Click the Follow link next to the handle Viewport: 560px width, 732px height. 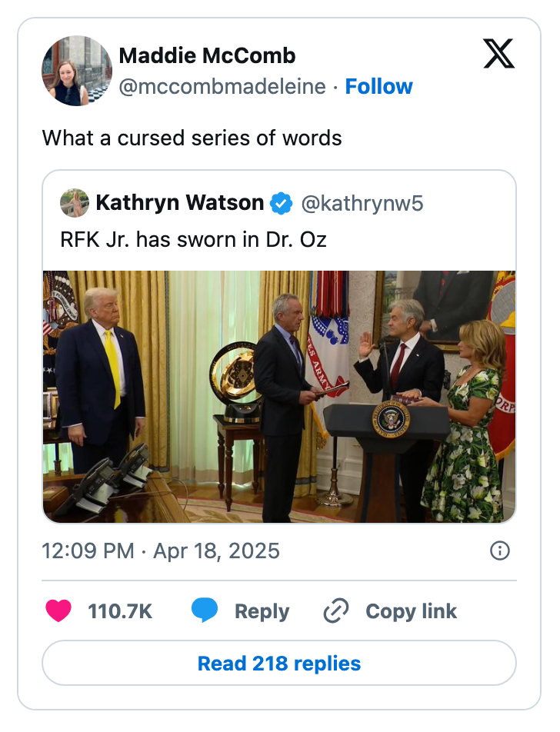coord(379,87)
